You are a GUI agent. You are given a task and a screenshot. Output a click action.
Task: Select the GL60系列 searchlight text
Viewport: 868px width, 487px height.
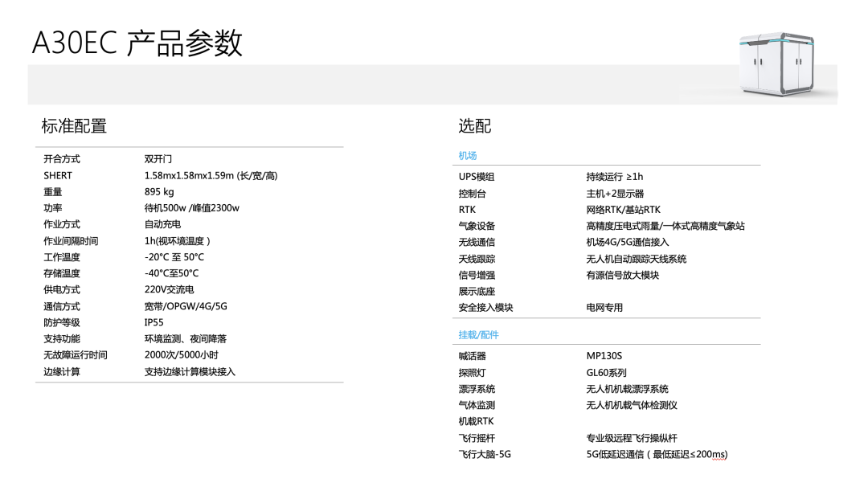(606, 373)
